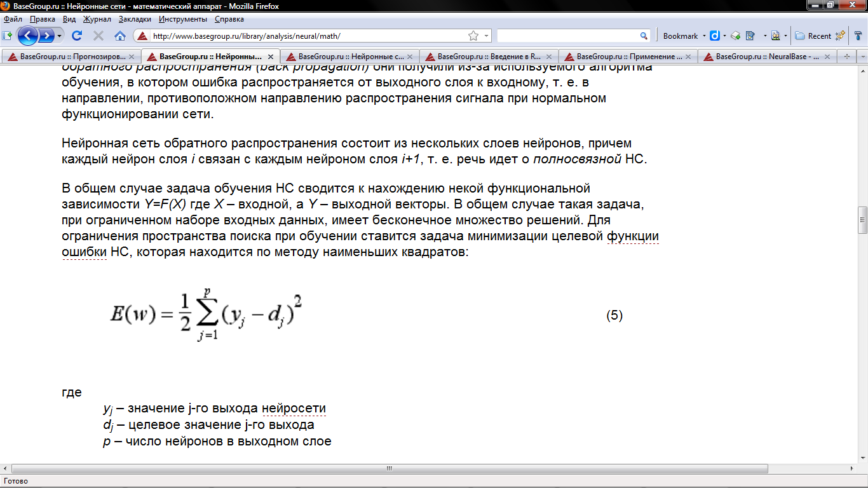Click the search magnifier icon
This screenshot has height=488, width=868.
(x=644, y=36)
